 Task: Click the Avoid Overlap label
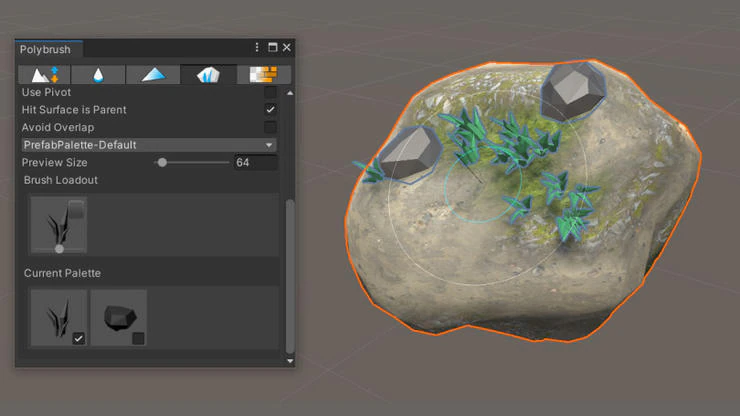(x=58, y=127)
